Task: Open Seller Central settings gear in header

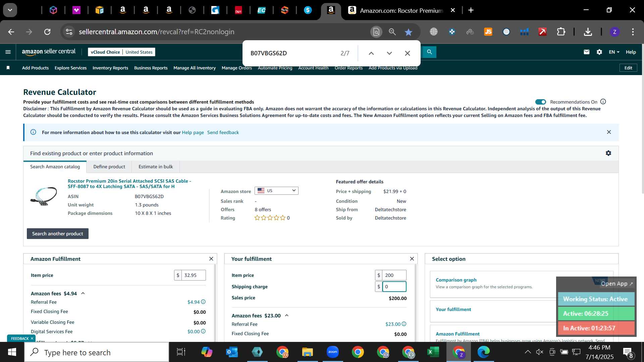Action: coord(599,52)
